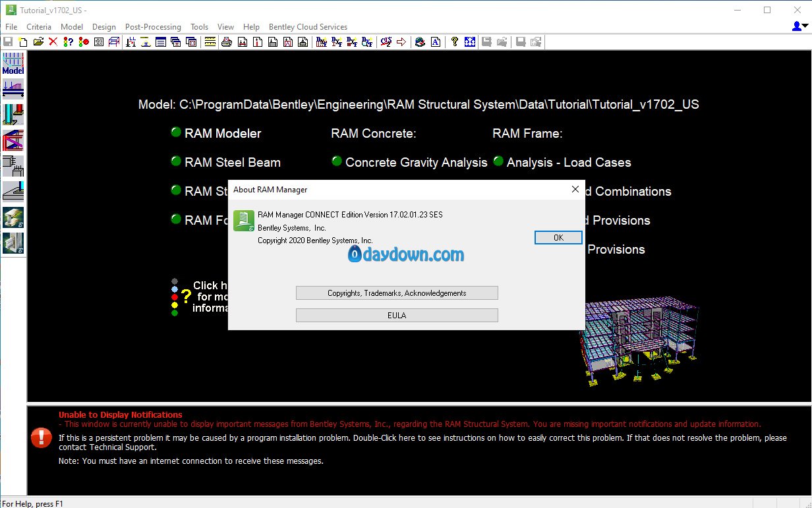
Task: Click the model file path text
Action: point(419,105)
